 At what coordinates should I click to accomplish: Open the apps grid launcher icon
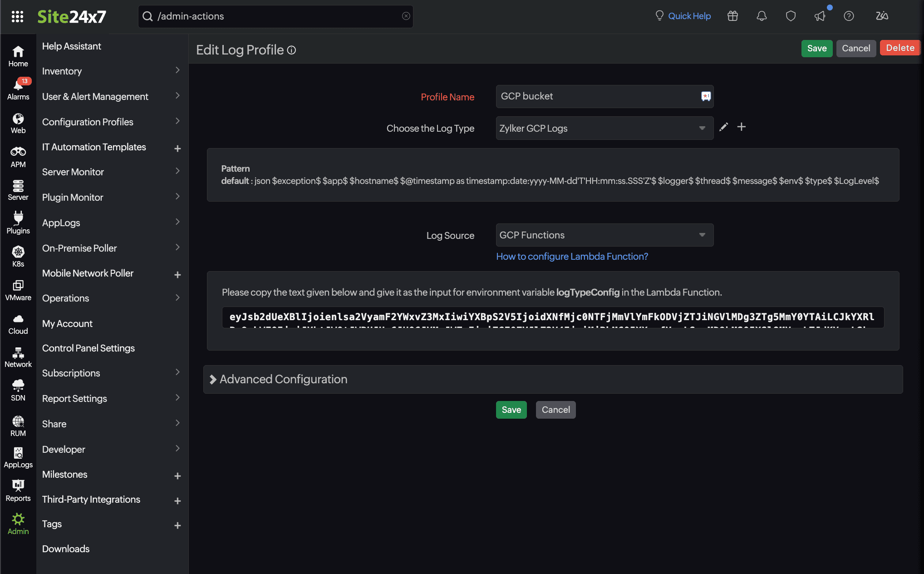[x=17, y=16]
